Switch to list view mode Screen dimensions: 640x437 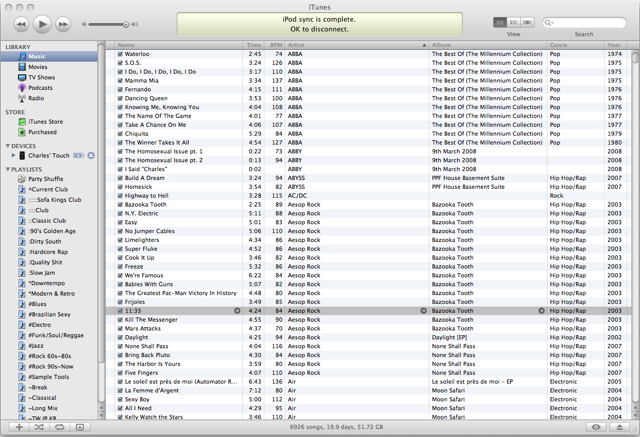point(500,22)
